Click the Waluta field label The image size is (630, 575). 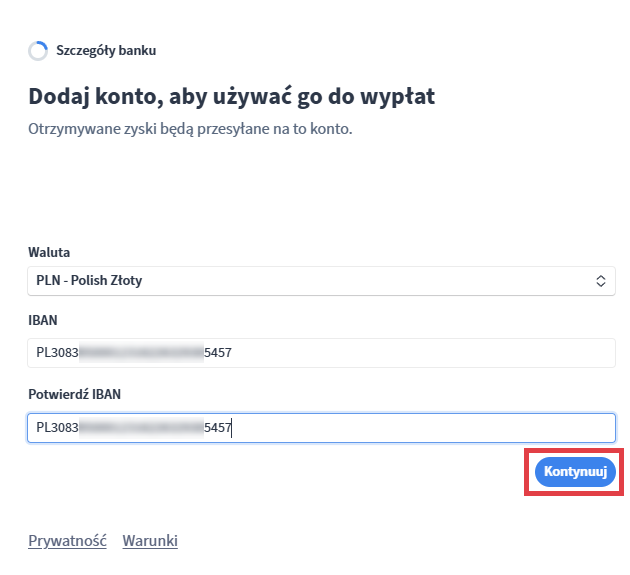pos(49,252)
